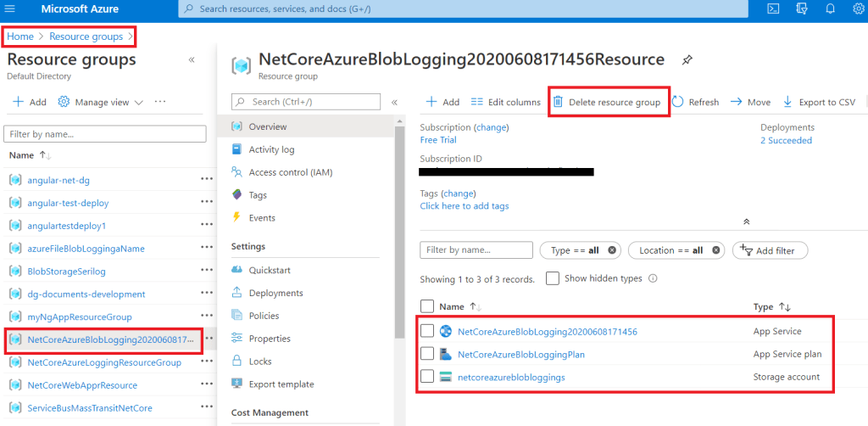Screen dimensions: 868x426
Task: Collapse the Resource groups list panel
Action: tap(191, 60)
